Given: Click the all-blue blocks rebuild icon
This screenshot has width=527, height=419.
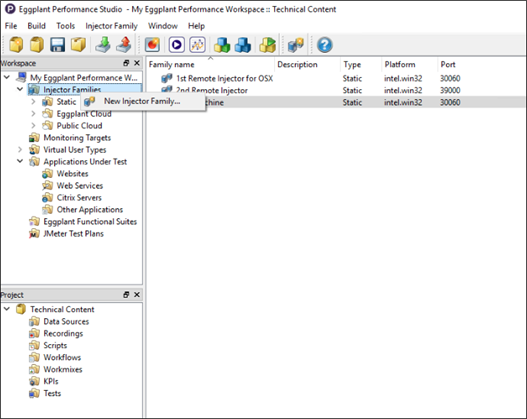Looking at the screenshot, I should pos(243,44).
